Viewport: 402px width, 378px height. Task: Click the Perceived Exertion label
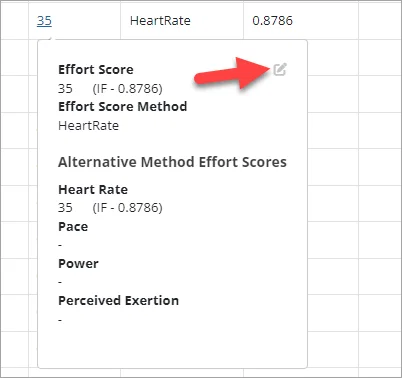[119, 301]
